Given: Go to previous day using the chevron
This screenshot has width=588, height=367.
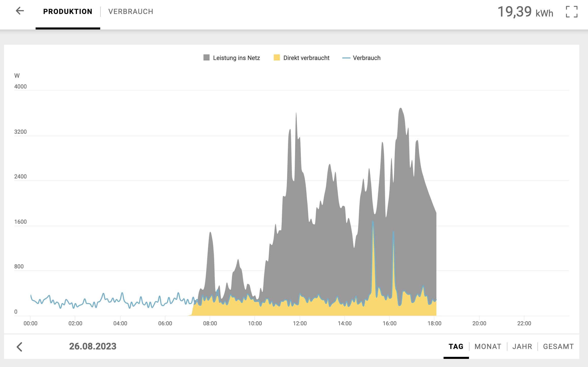Looking at the screenshot, I should click(x=20, y=347).
